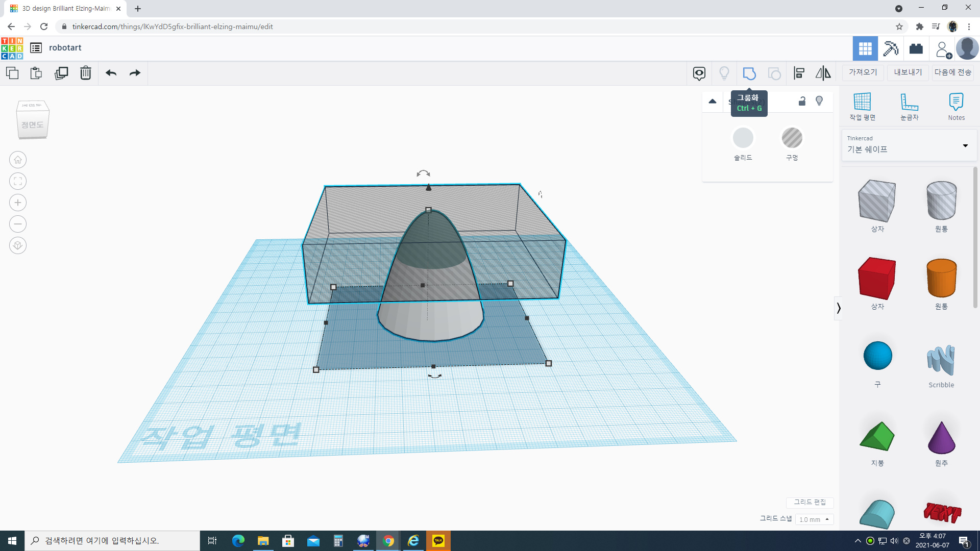This screenshot has width=980, height=551.
Task: Click the 가져오기 import button
Action: point(863,72)
